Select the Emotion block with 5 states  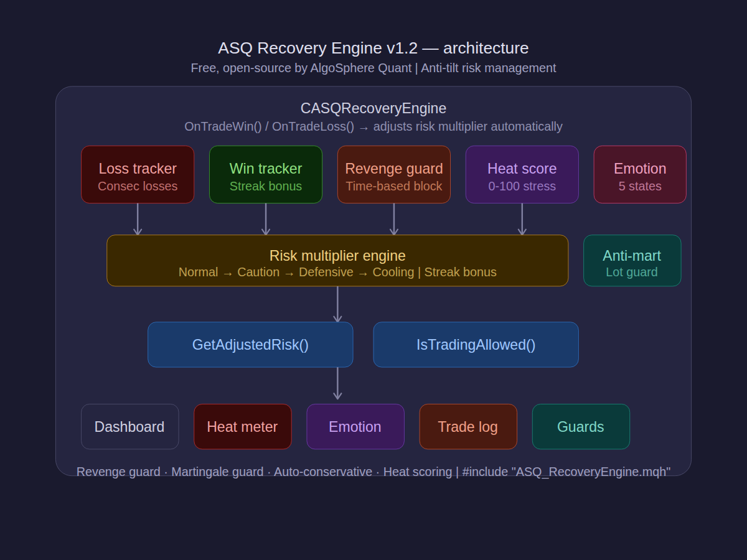pos(639,174)
